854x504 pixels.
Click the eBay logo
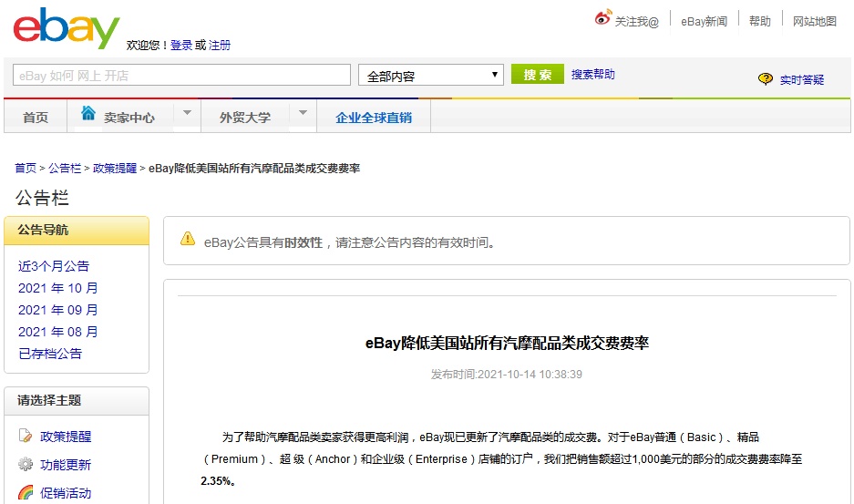tap(67, 28)
